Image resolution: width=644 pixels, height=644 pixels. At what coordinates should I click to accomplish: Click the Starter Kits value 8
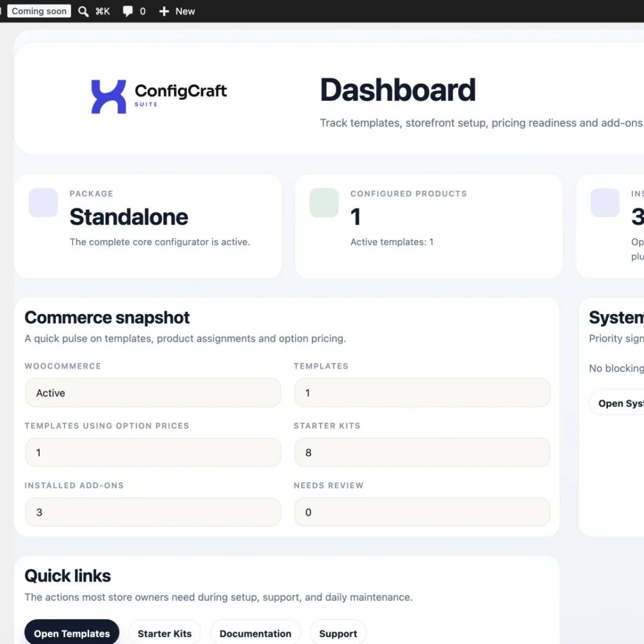(422, 453)
